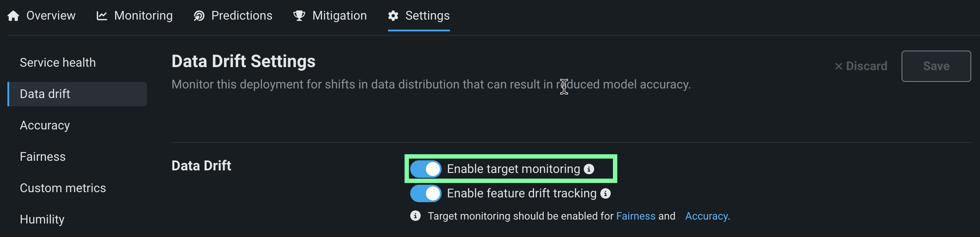The width and height of the screenshot is (980, 237).
Task: Click the Overview home icon
Action: 14,16
